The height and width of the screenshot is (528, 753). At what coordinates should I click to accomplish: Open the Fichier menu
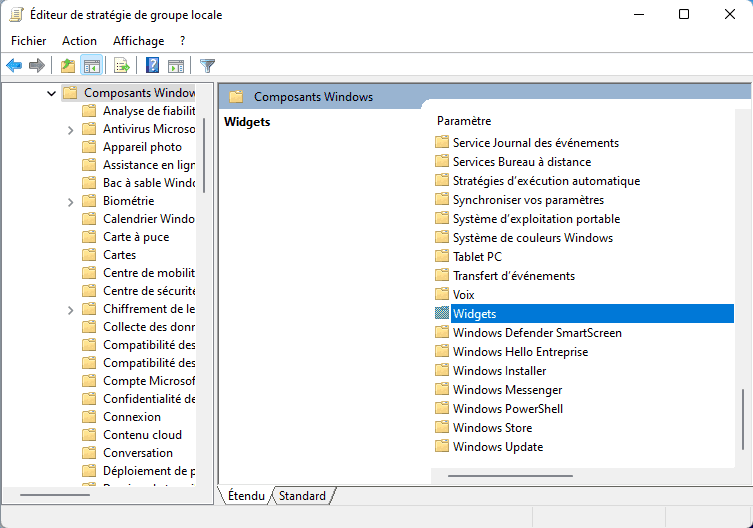29,41
